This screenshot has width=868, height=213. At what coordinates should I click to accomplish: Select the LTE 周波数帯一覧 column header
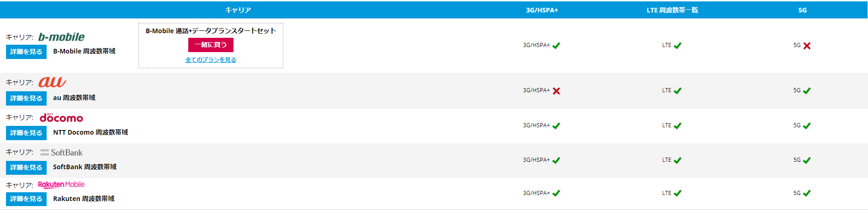tap(672, 10)
